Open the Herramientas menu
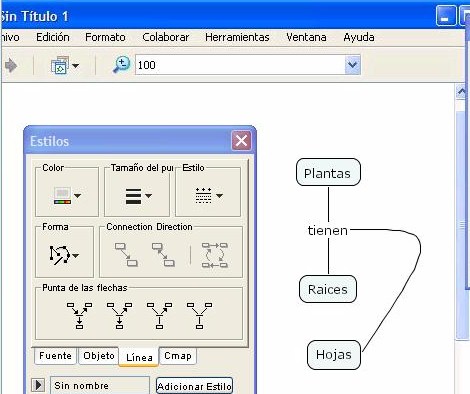Image resolution: width=470 pixels, height=394 pixels. pos(237,37)
